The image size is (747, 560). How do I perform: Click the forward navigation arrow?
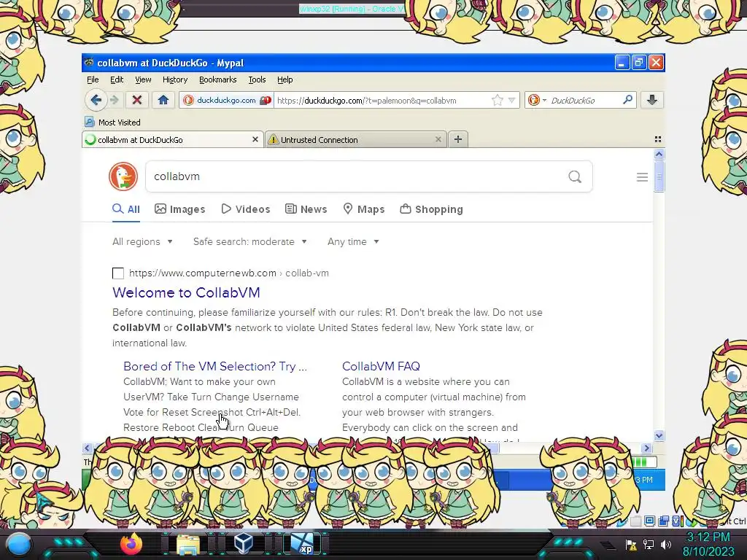(115, 100)
